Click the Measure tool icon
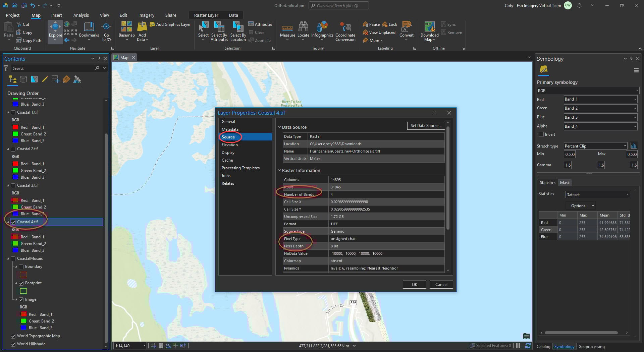This screenshot has height=352, width=644. tap(287, 27)
